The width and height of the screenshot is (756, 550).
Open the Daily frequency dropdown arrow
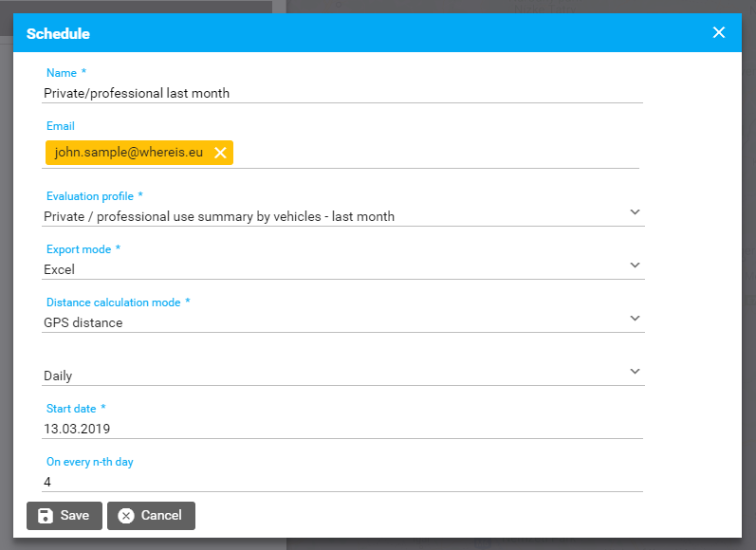point(635,372)
